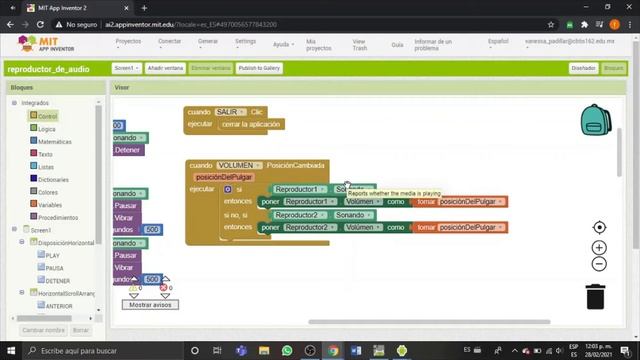Select the Matemáticas blocks category
640x360 pixels.
coord(51,141)
